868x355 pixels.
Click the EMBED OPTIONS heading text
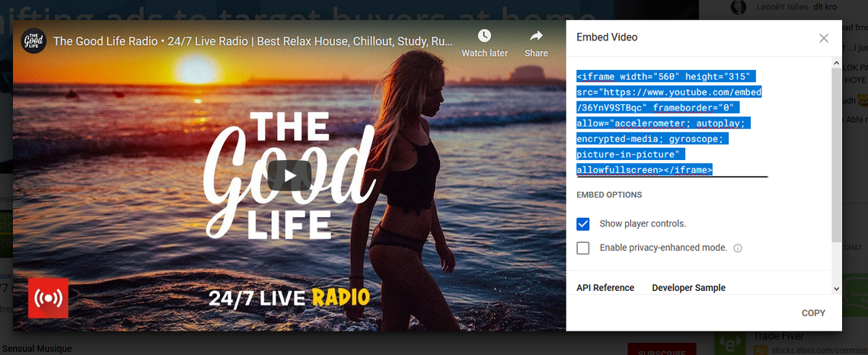coord(609,195)
